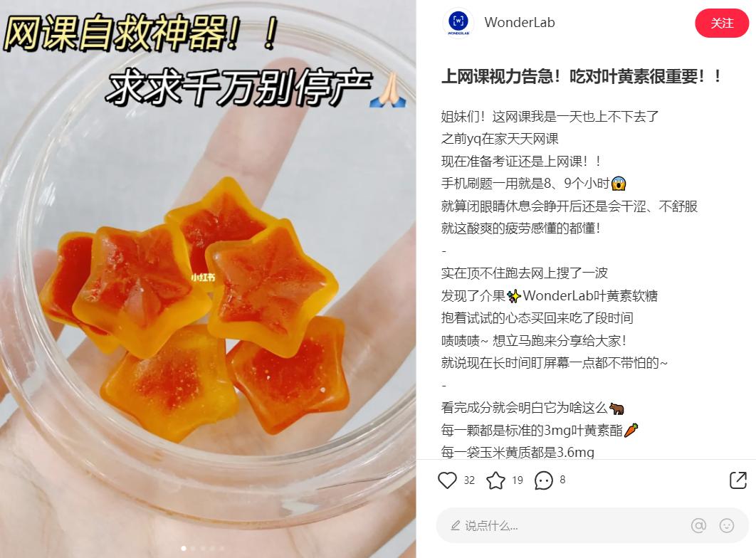
Task: Open comments via the speech bubble icon
Action: [544, 480]
